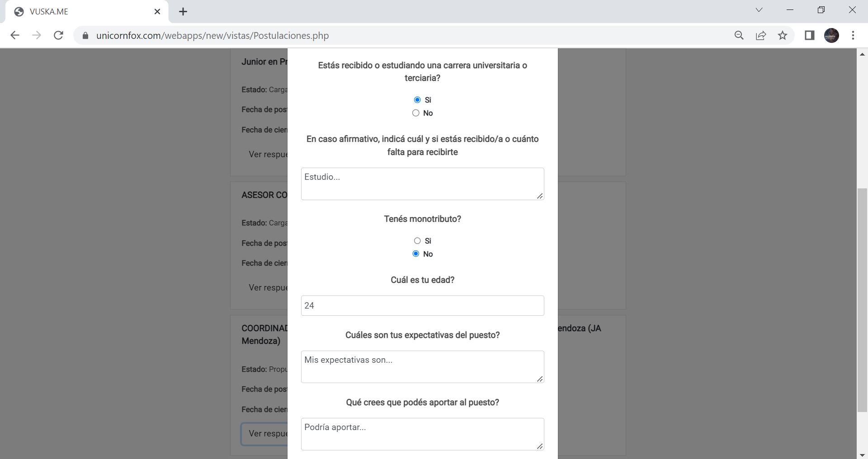The height and width of the screenshot is (459, 868).
Task: Select 'No' for monotributo question
Action: (x=416, y=254)
